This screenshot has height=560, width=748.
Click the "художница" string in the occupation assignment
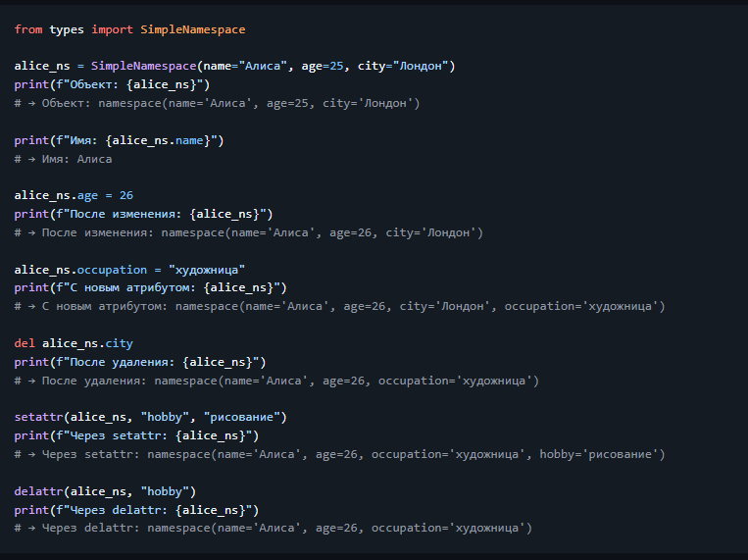point(207,269)
